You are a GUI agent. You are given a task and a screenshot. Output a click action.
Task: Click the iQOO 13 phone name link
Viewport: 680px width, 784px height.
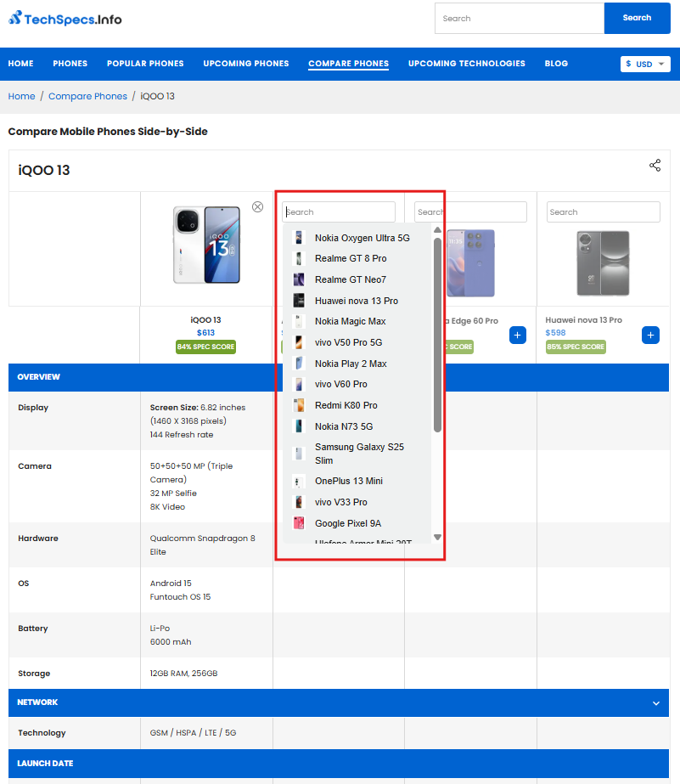coord(205,320)
